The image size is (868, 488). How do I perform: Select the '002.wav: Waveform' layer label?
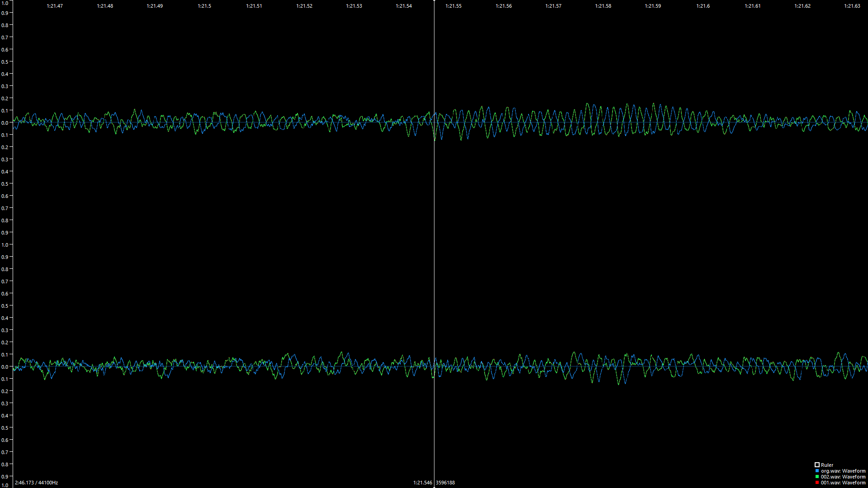click(843, 477)
